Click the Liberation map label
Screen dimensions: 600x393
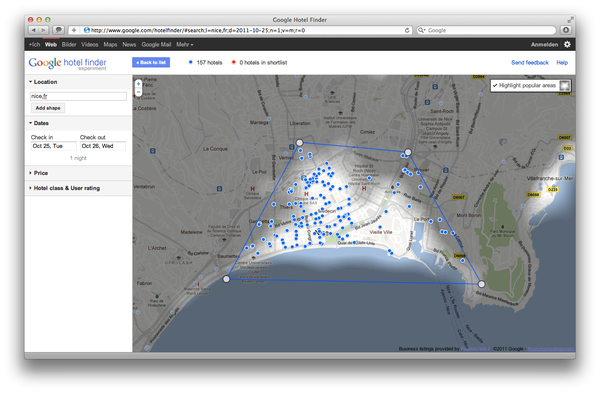pyautogui.click(x=300, y=123)
